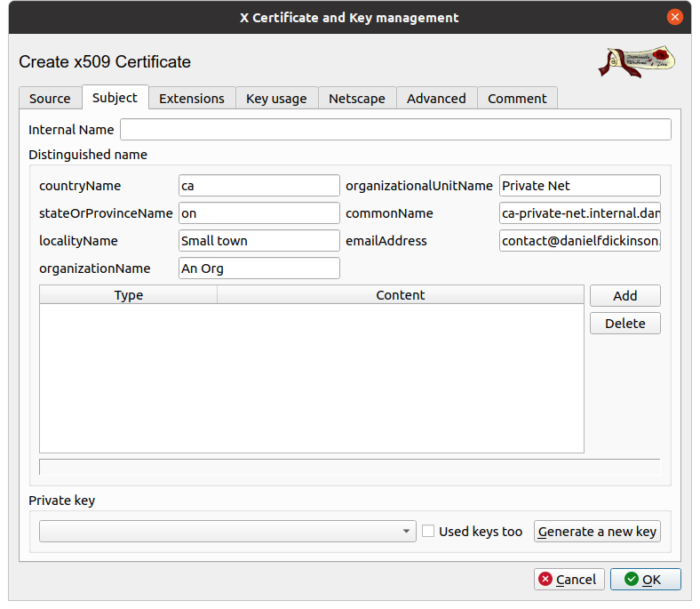Image resolution: width=700 pixels, height=609 pixels.
Task: Open the Comment tab
Action: coord(517,99)
